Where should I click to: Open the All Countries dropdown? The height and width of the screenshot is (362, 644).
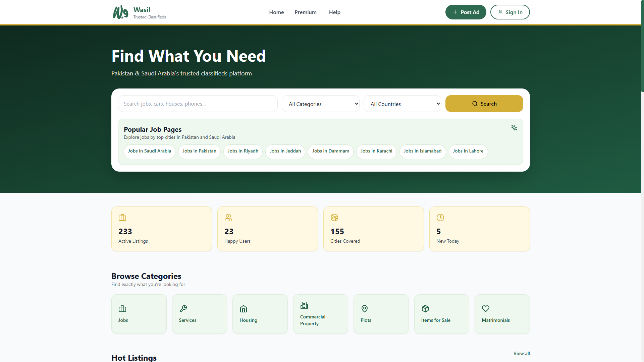click(402, 104)
